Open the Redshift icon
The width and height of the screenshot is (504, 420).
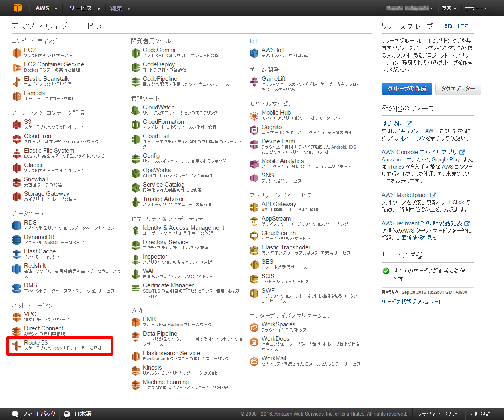pos(16,269)
